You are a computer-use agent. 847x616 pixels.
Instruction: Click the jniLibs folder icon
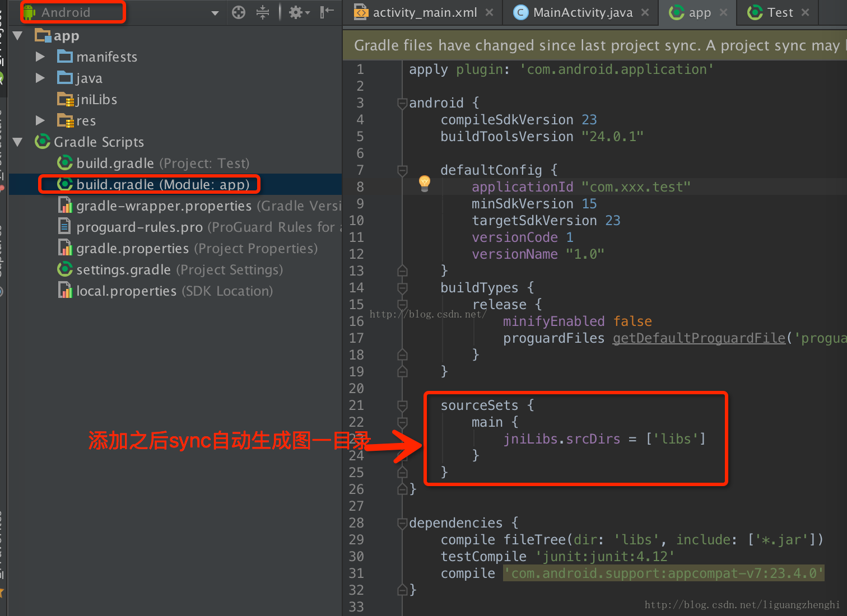click(65, 100)
